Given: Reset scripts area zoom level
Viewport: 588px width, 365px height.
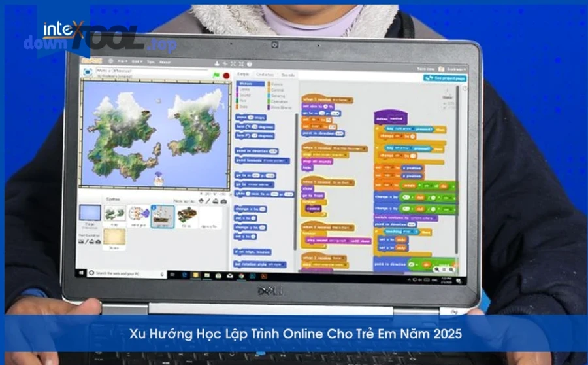Looking at the screenshot, I should (444, 269).
